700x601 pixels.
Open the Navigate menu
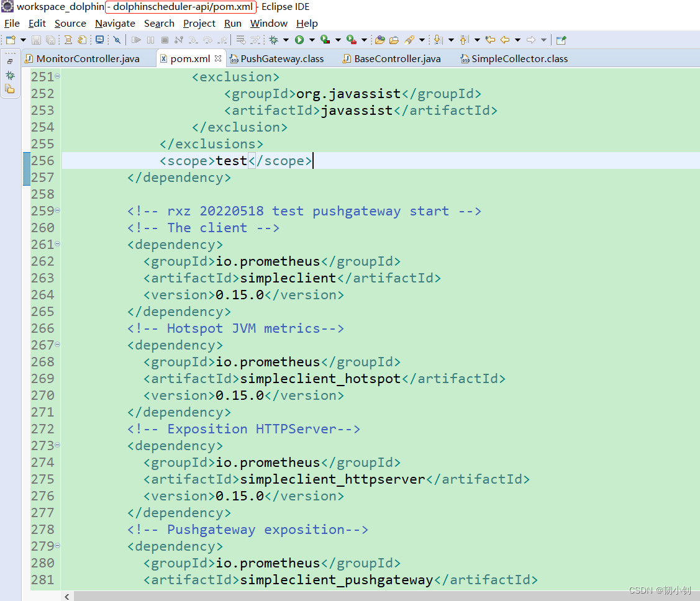pos(115,24)
